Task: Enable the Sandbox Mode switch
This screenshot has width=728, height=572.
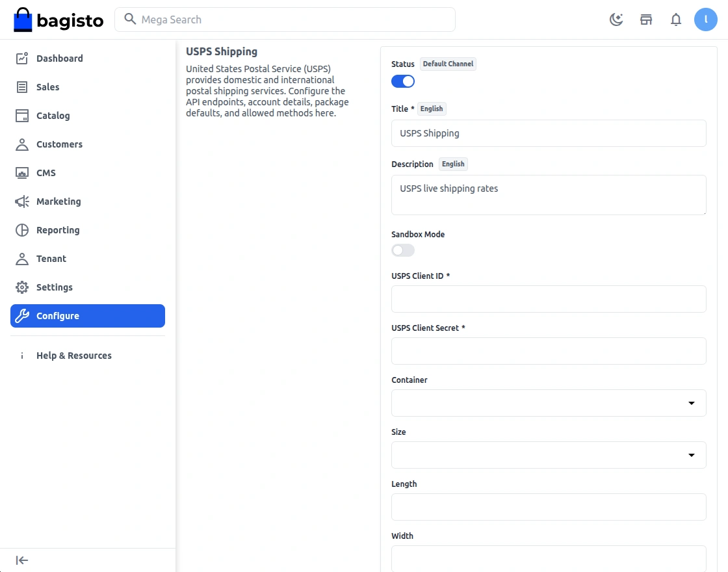Action: [x=402, y=250]
